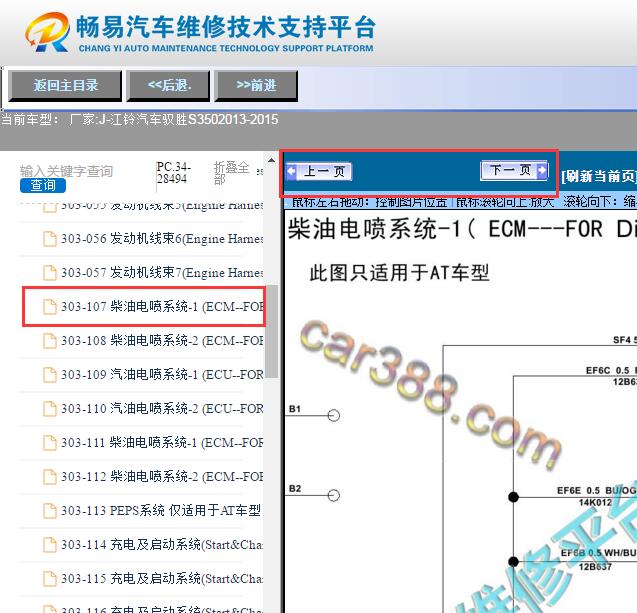Go forward with the >>前进 button
The height and width of the screenshot is (613, 637).
click(256, 85)
